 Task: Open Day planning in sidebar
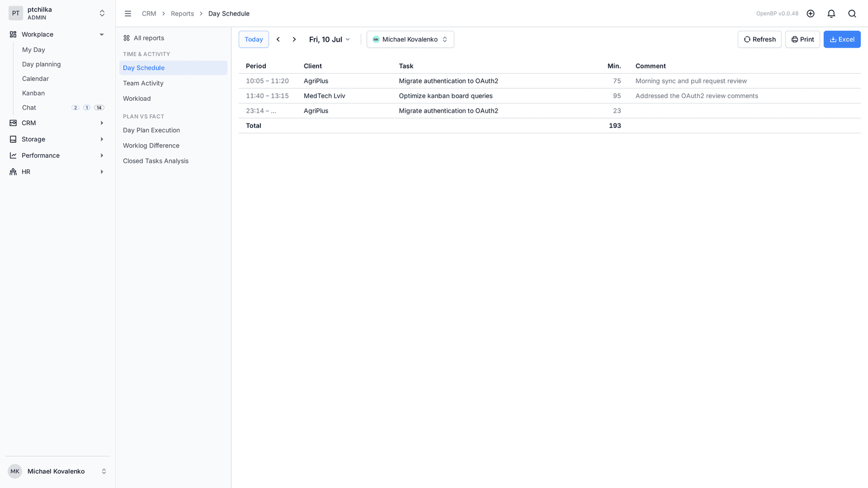tap(41, 64)
